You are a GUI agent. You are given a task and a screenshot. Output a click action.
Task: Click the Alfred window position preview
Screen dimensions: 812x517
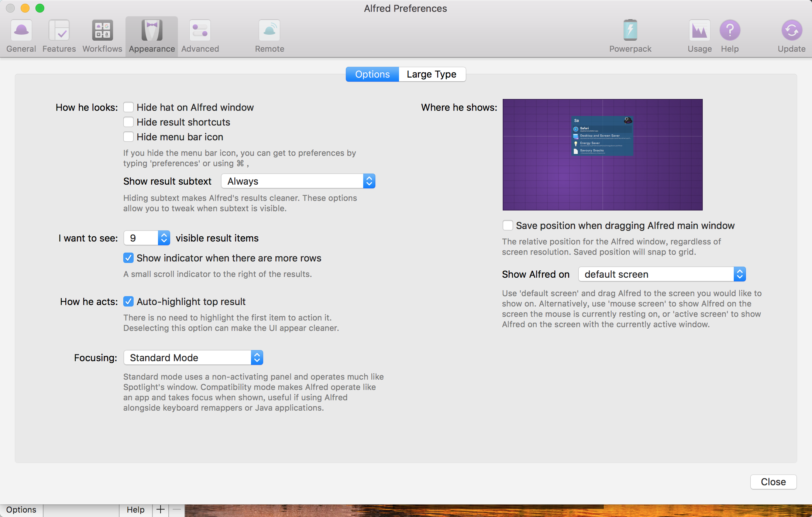point(602,155)
